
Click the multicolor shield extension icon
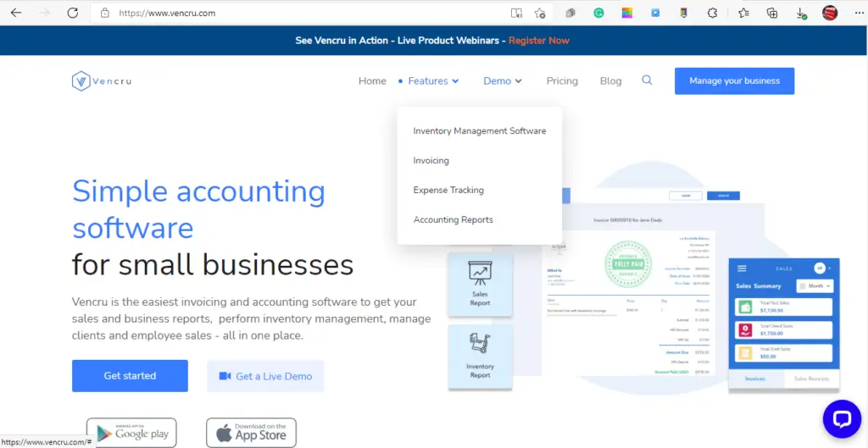click(684, 14)
